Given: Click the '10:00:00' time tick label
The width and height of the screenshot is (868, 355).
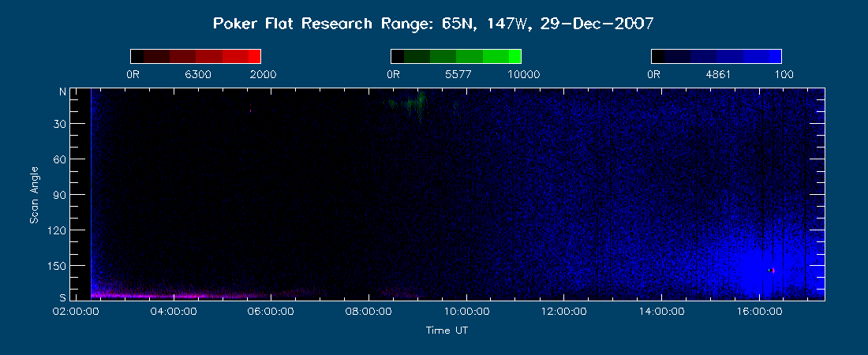Looking at the screenshot, I should click(x=466, y=312).
